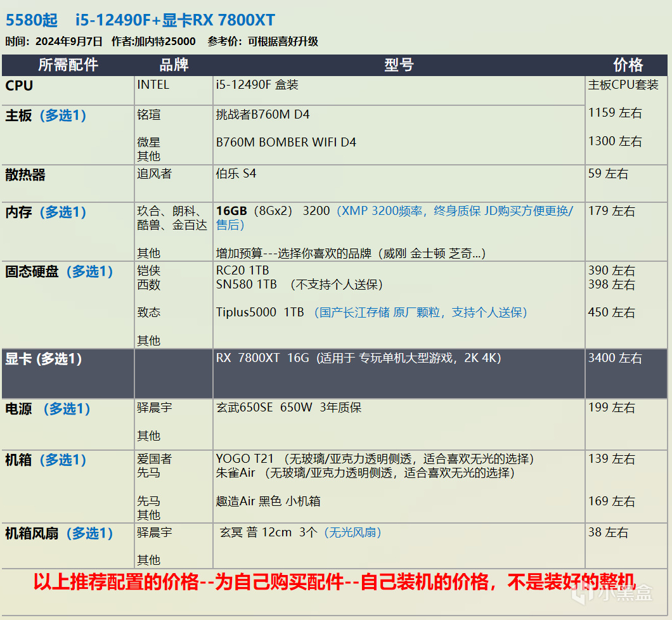Click the '铭瑄' motherboard brand

pos(149,115)
